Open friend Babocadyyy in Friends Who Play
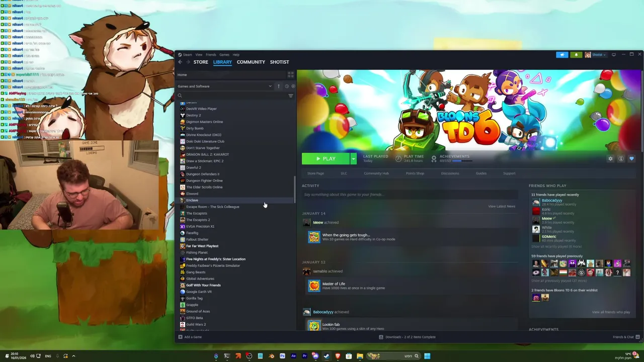 552,201
